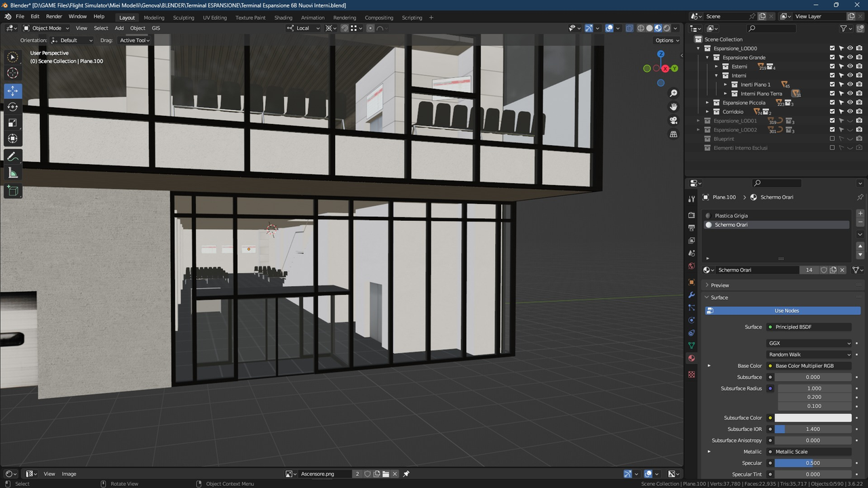Switch to the UV Editing workspace tab
Screen dimensions: 868x488
coord(214,18)
